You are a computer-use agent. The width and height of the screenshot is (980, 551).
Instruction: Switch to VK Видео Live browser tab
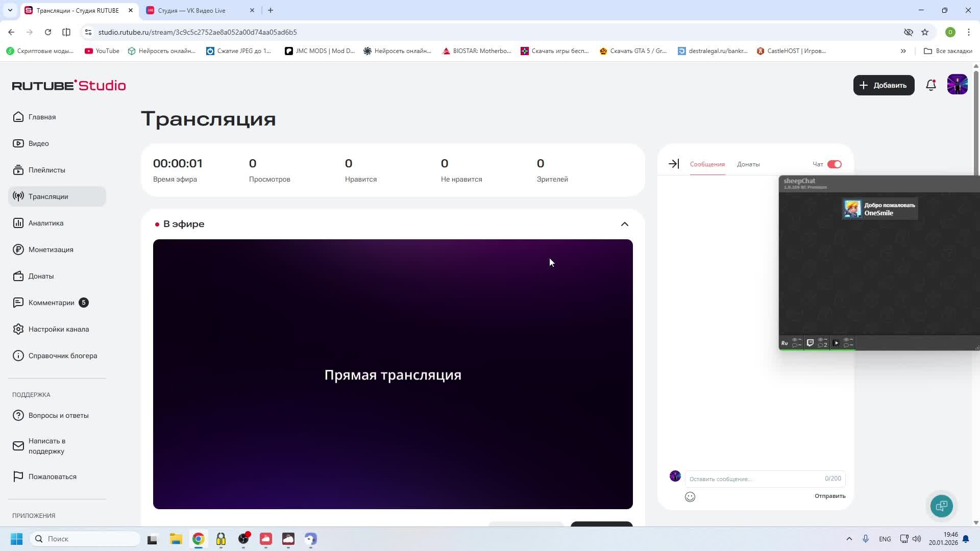click(x=191, y=10)
